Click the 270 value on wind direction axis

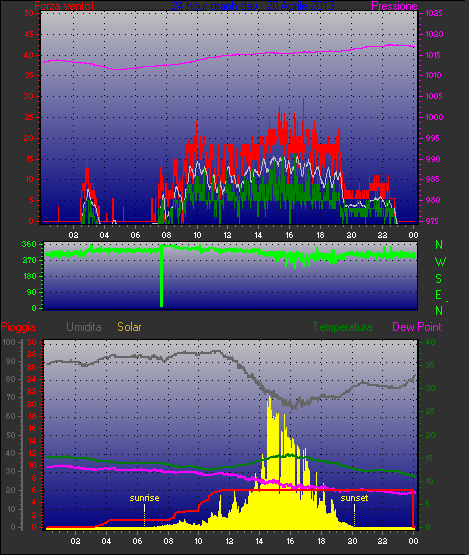point(29,260)
